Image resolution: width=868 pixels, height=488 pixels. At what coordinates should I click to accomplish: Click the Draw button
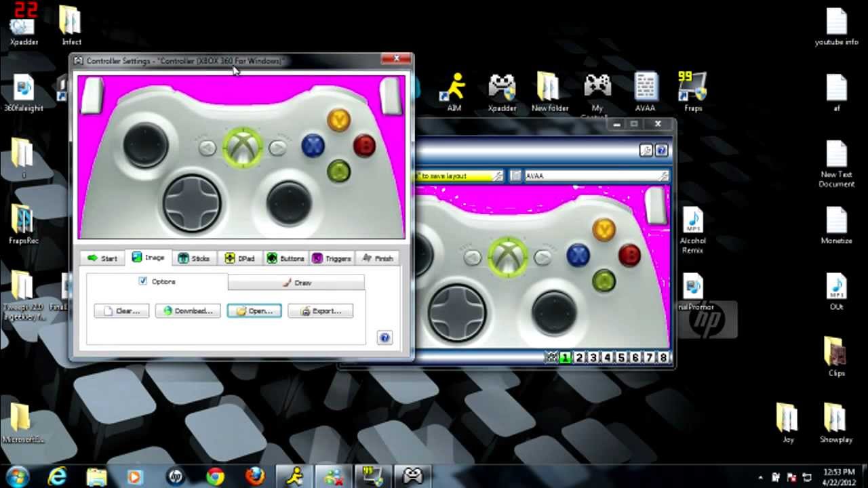click(296, 283)
